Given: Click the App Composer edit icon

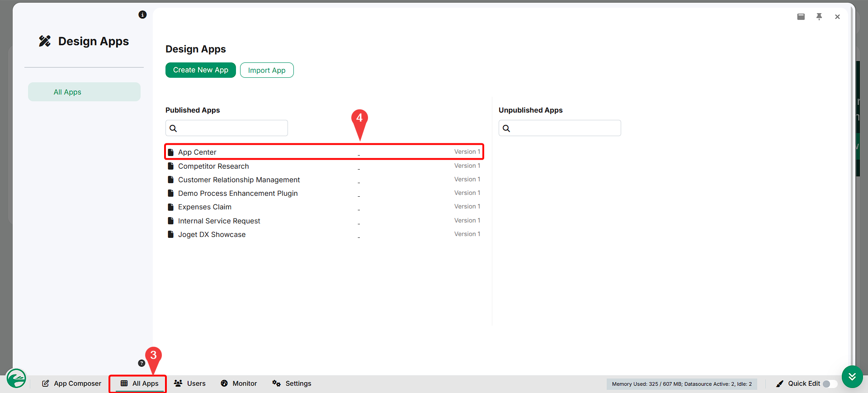Looking at the screenshot, I should [x=46, y=384].
